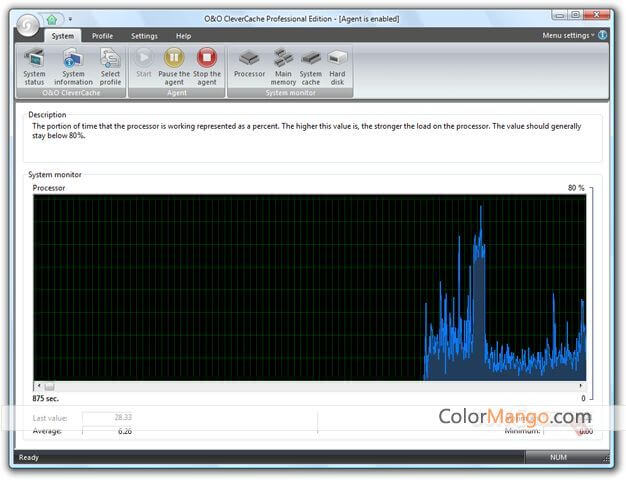Show the Processor monitor
626x480 pixels.
[249, 63]
